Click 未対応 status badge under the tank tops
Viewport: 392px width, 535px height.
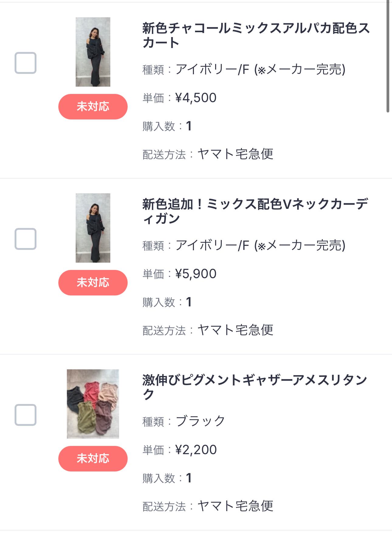[93, 458]
